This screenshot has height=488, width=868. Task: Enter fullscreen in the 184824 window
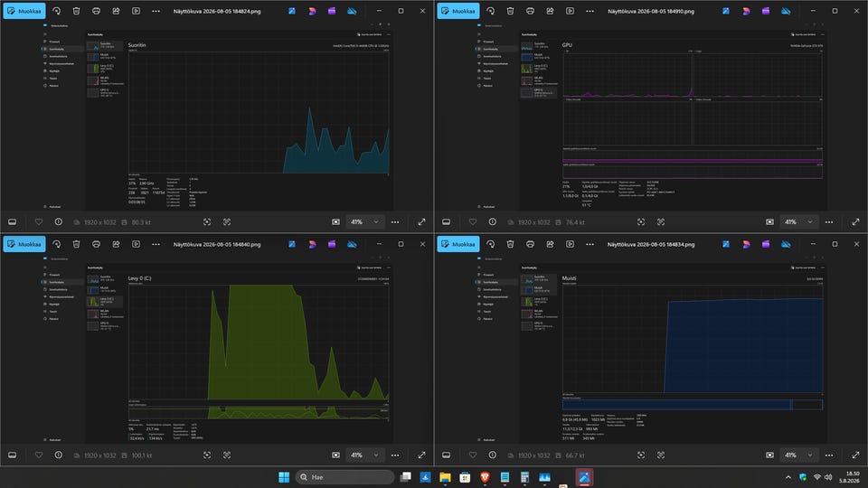click(x=422, y=222)
